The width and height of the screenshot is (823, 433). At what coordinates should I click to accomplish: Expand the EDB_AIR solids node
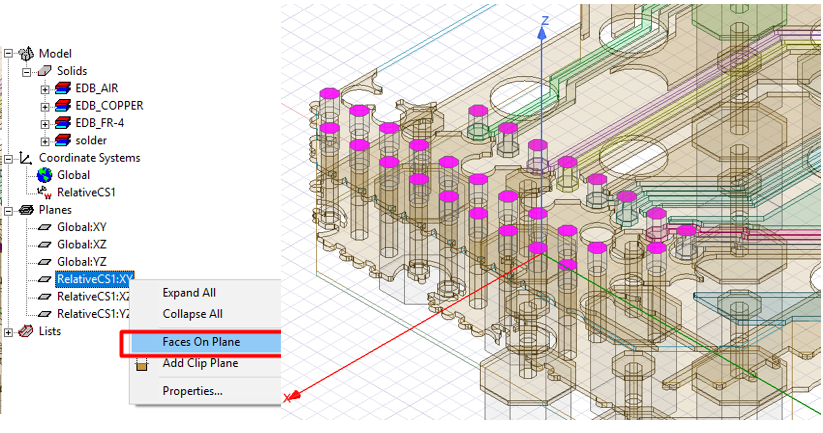point(45,89)
